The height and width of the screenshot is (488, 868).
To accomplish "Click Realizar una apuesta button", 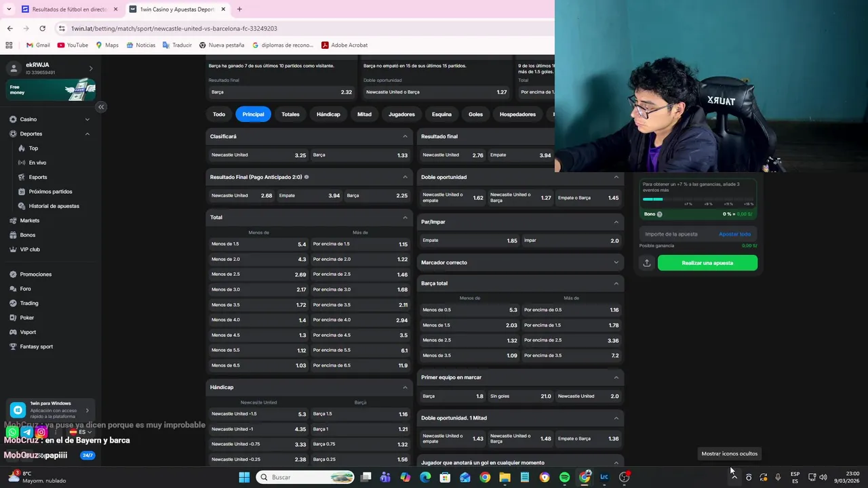I will (x=707, y=263).
